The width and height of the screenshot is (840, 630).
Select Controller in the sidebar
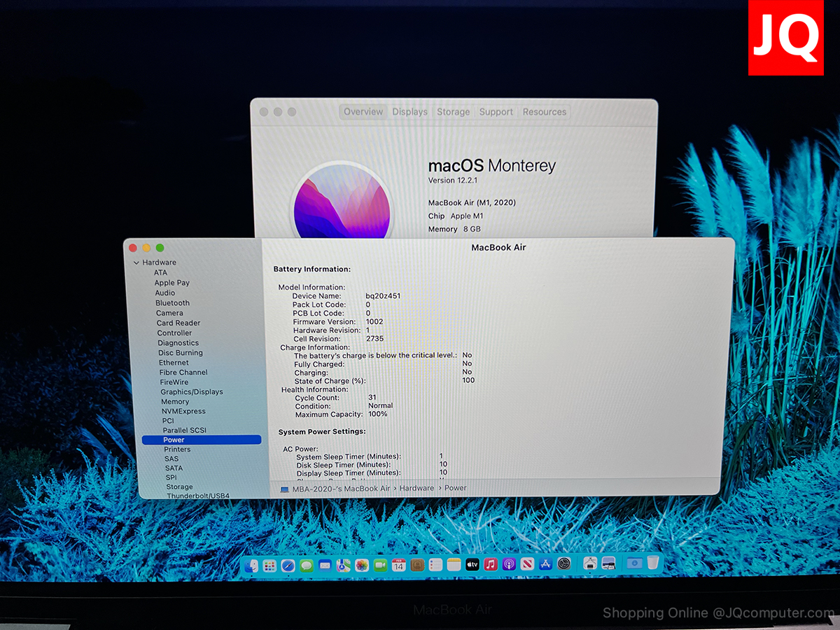tap(174, 333)
